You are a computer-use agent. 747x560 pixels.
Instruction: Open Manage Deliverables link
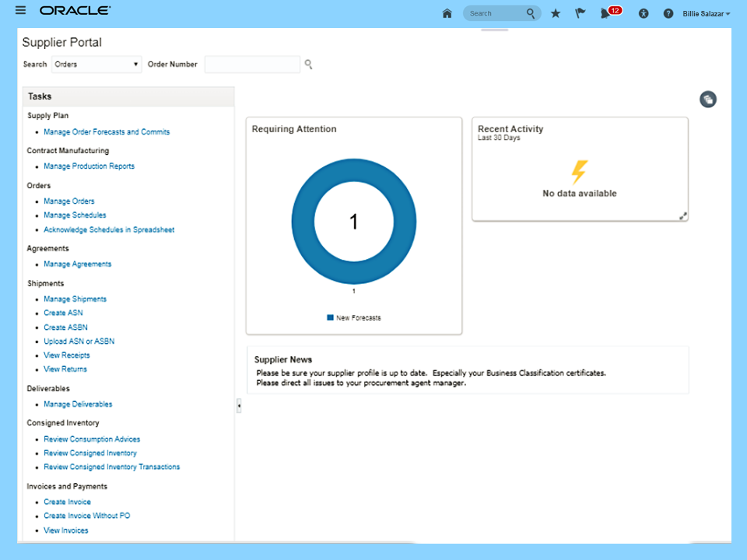coord(78,404)
